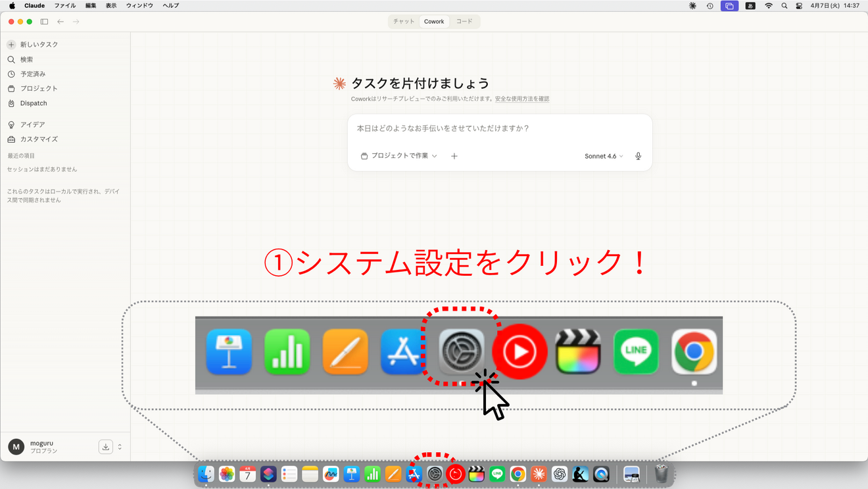Viewport: 868px width, 489px height.
Task: Open Keynote from the Dock
Action: 352,474
